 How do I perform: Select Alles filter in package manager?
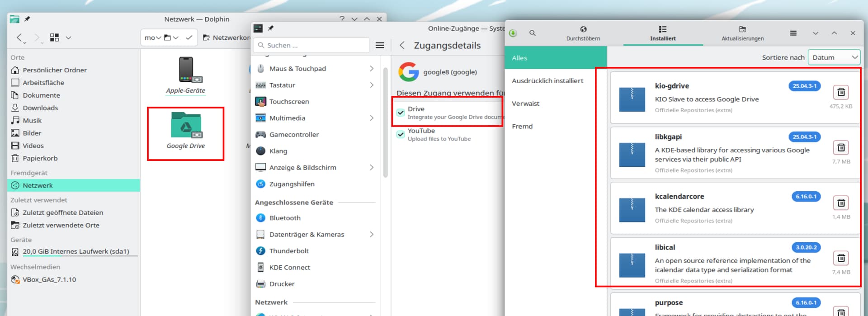pos(556,58)
